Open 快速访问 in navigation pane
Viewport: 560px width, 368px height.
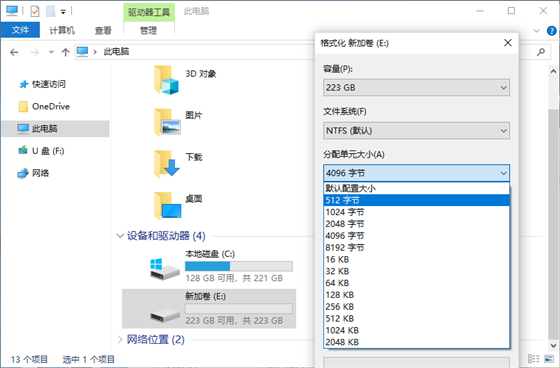click(42, 84)
